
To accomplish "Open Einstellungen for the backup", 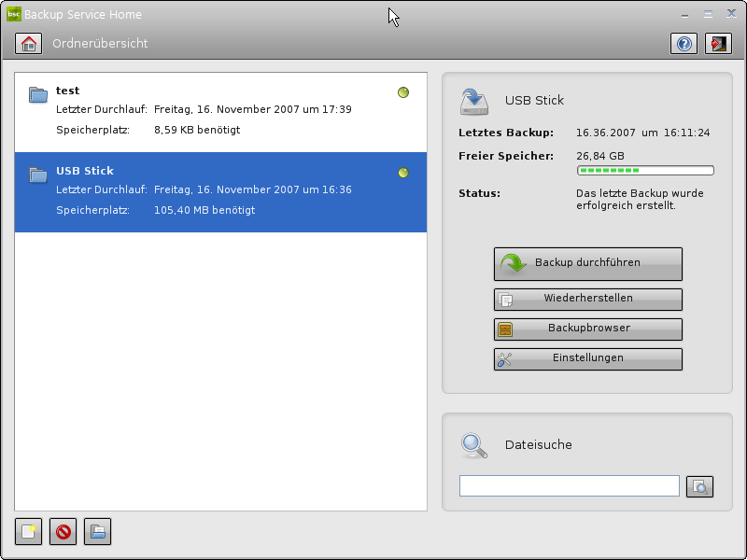I will (587, 358).
